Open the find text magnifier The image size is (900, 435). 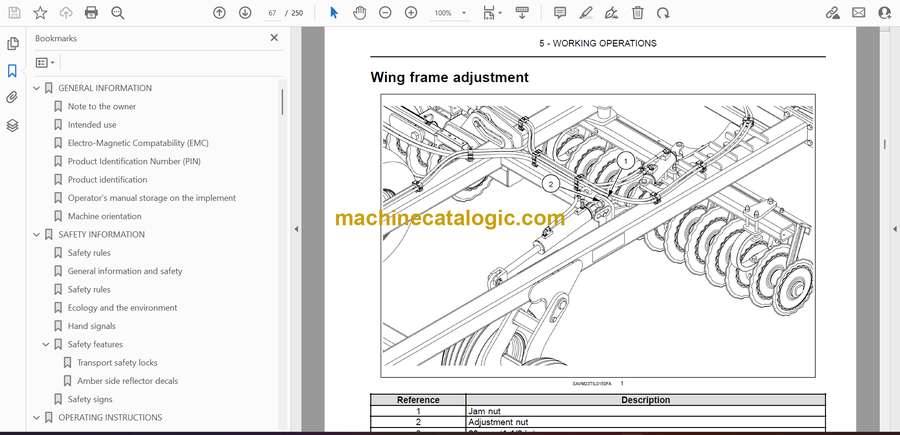118,13
